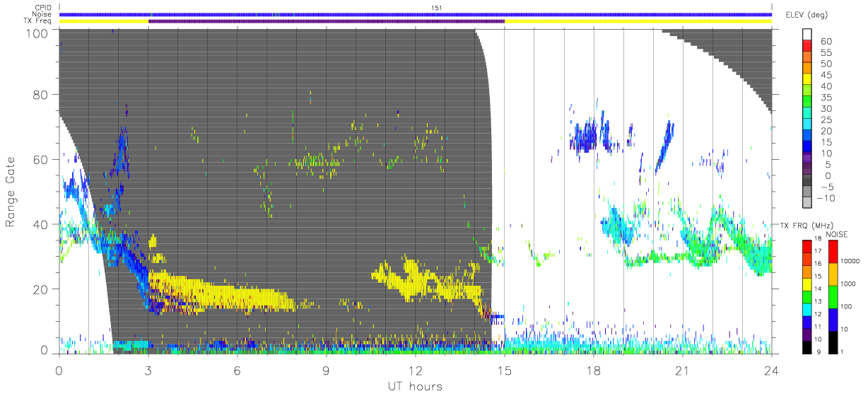Select the blue Noise strip above the plot
868x401 pixels.
click(416, 14)
